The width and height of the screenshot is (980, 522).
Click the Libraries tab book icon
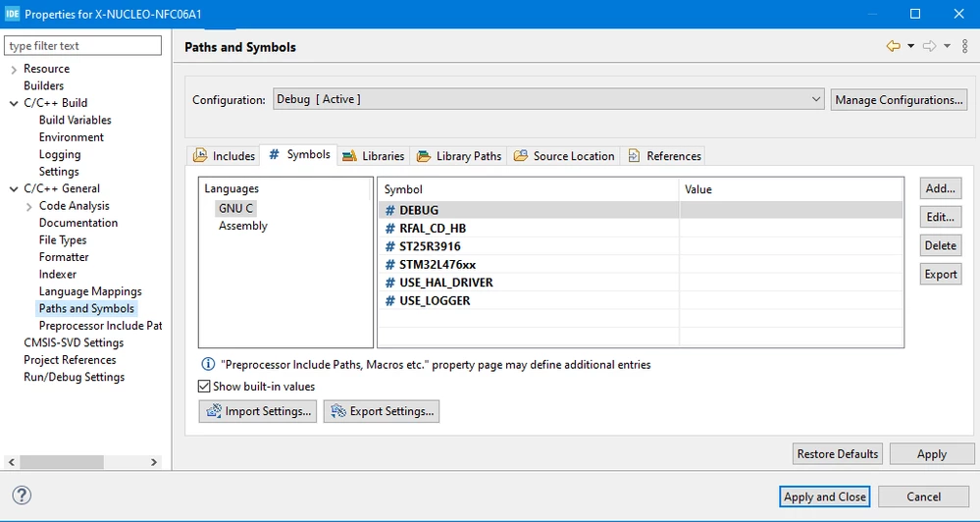pyautogui.click(x=349, y=156)
